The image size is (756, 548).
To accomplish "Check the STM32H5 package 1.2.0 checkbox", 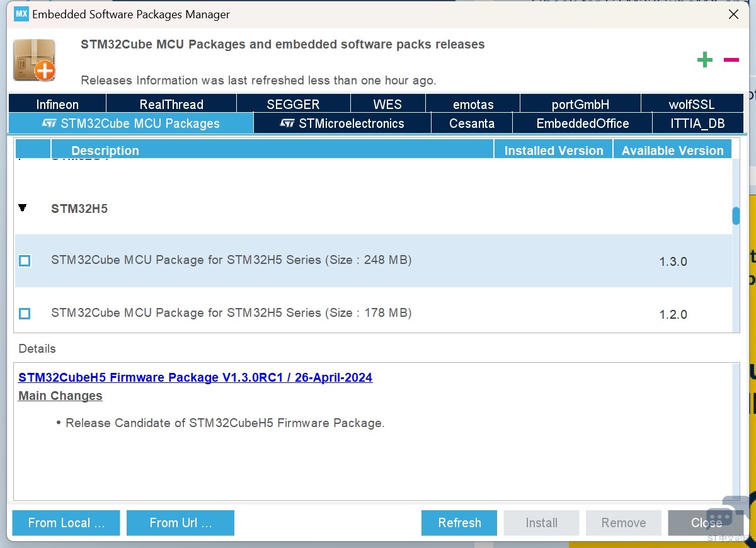I will [25, 313].
